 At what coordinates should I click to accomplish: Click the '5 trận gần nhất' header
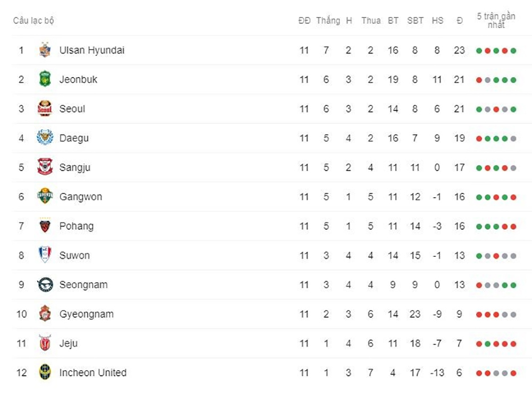496,20
